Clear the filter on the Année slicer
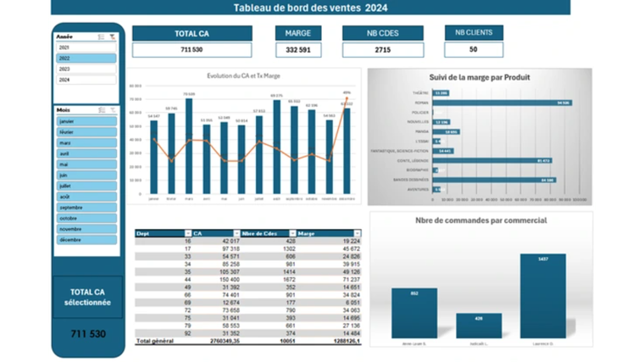The height and width of the screenshot is (362, 644). click(112, 37)
